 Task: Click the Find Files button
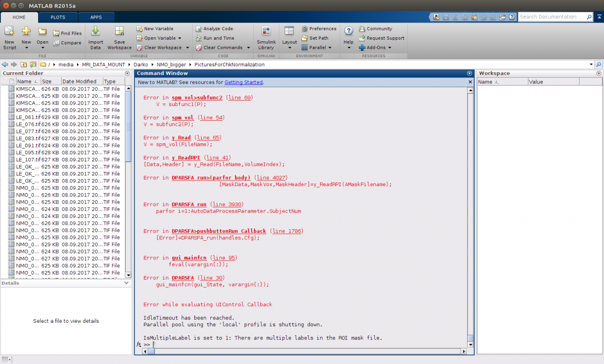coord(67,33)
